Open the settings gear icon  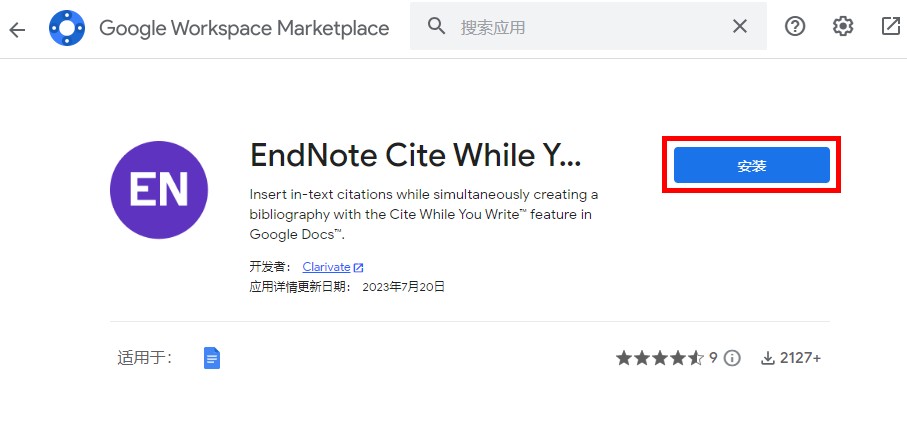click(843, 26)
